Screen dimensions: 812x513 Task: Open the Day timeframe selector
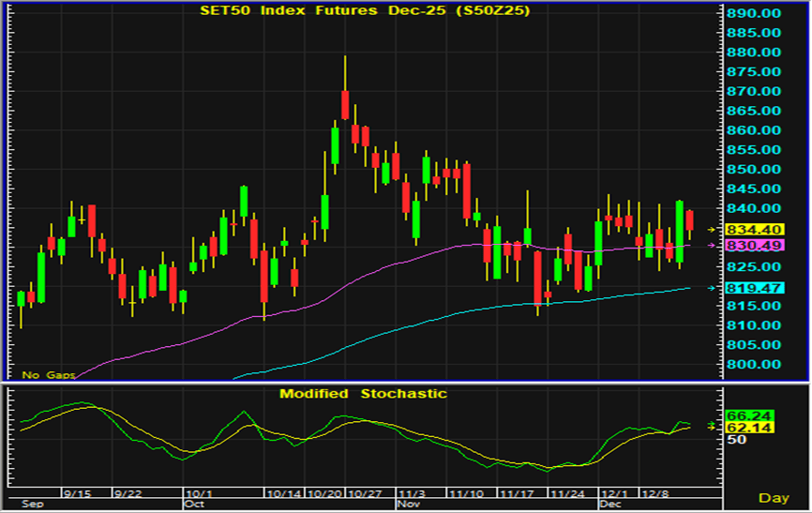tap(774, 497)
